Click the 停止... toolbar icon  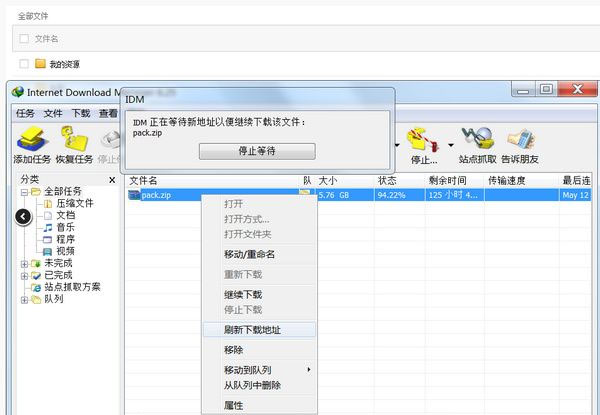pyautogui.click(x=424, y=145)
